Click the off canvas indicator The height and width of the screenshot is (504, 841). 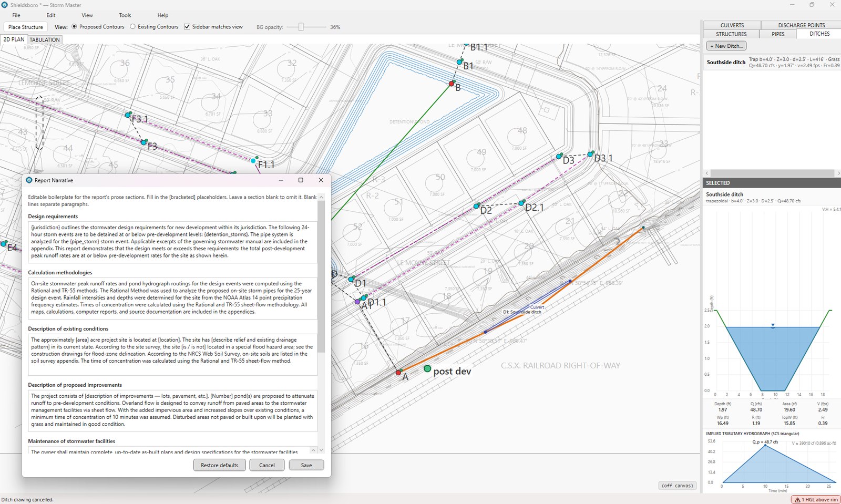[x=678, y=486]
